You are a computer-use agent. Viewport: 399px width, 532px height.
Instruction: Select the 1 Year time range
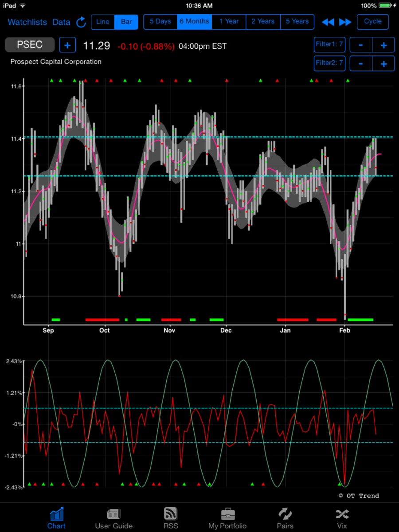pos(229,22)
